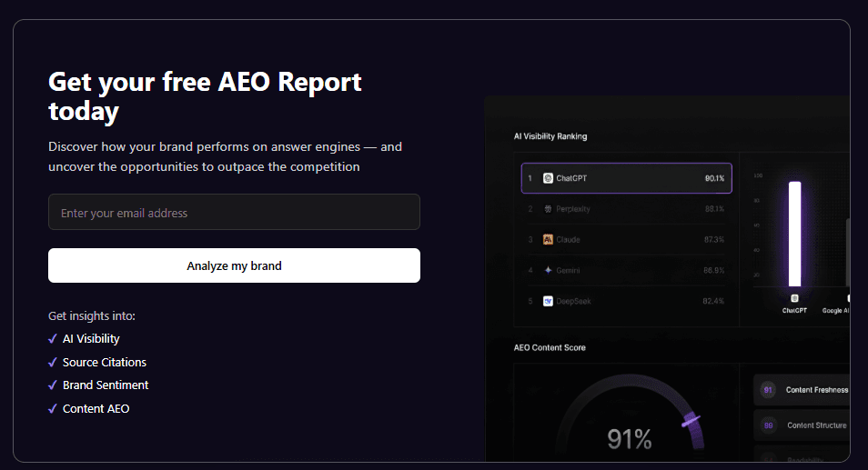The height and width of the screenshot is (470, 868).
Task: Click the Perplexity icon in ranking list
Action: point(548,209)
